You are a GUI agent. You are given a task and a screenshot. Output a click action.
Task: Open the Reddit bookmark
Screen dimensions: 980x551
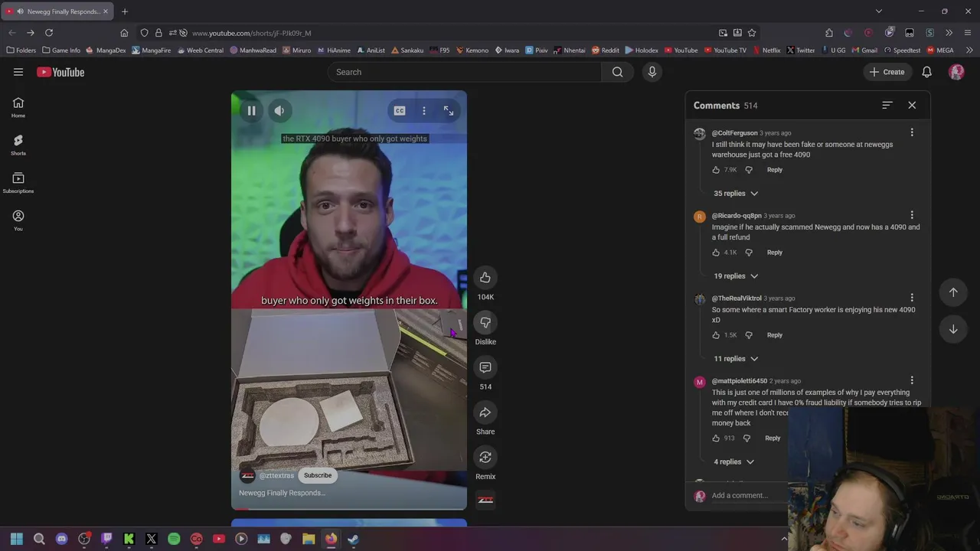(605, 51)
